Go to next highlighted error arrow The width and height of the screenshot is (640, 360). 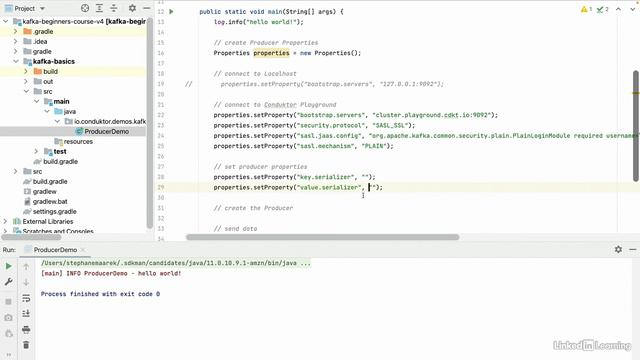click(x=633, y=9)
